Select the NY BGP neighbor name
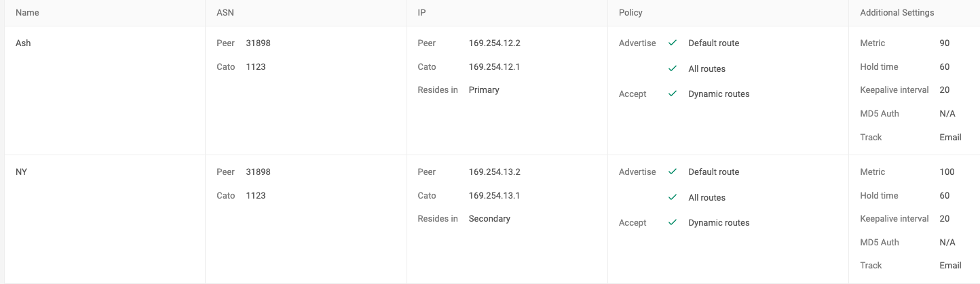The image size is (980, 284). point(21,171)
